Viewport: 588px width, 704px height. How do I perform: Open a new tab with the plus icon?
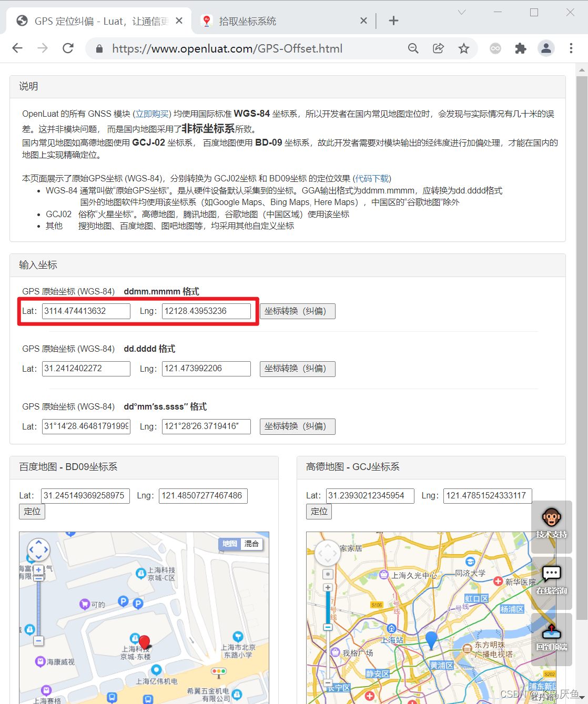(x=393, y=21)
